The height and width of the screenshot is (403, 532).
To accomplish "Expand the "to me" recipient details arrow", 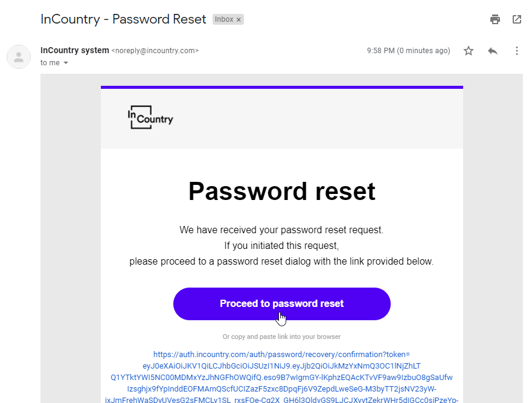I will pos(66,63).
